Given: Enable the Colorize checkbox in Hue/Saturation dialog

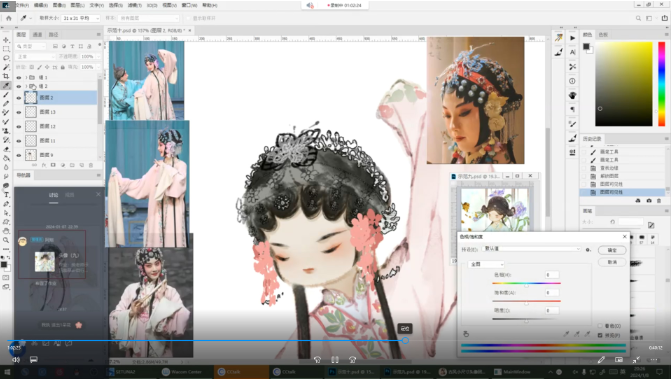Looking at the screenshot, I should coord(600,326).
